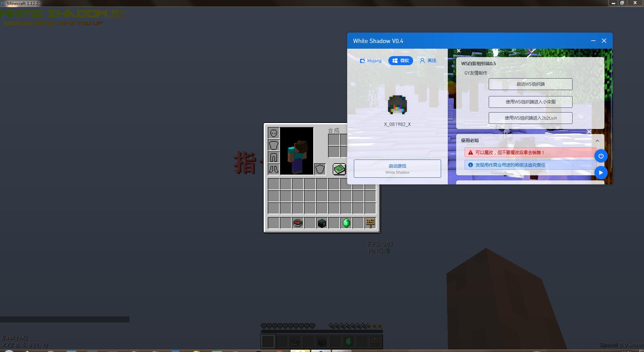The height and width of the screenshot is (352, 644).
Task: Click the top-left crafting grid slot
Action: pos(334,140)
